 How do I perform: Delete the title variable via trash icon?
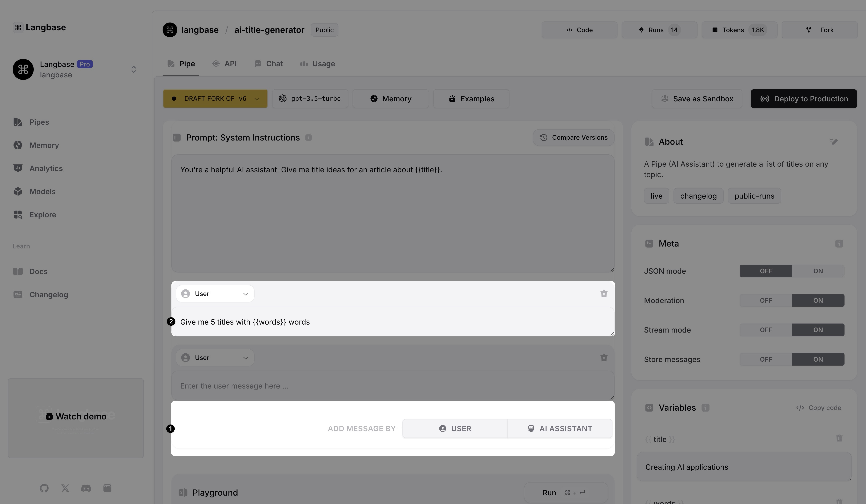839,438
